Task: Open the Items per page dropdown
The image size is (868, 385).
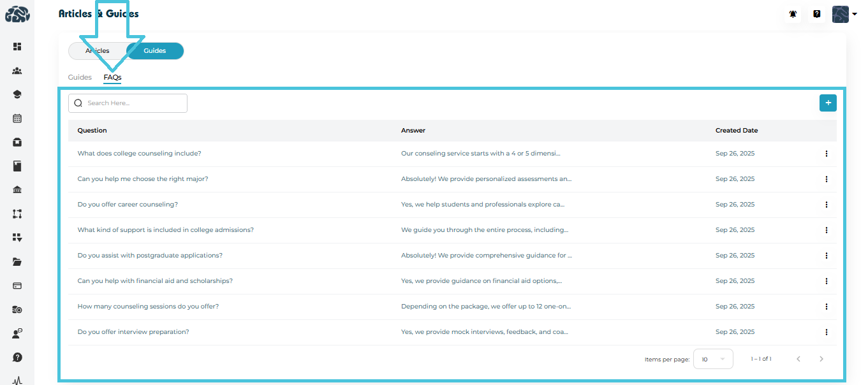Action: (x=712, y=359)
